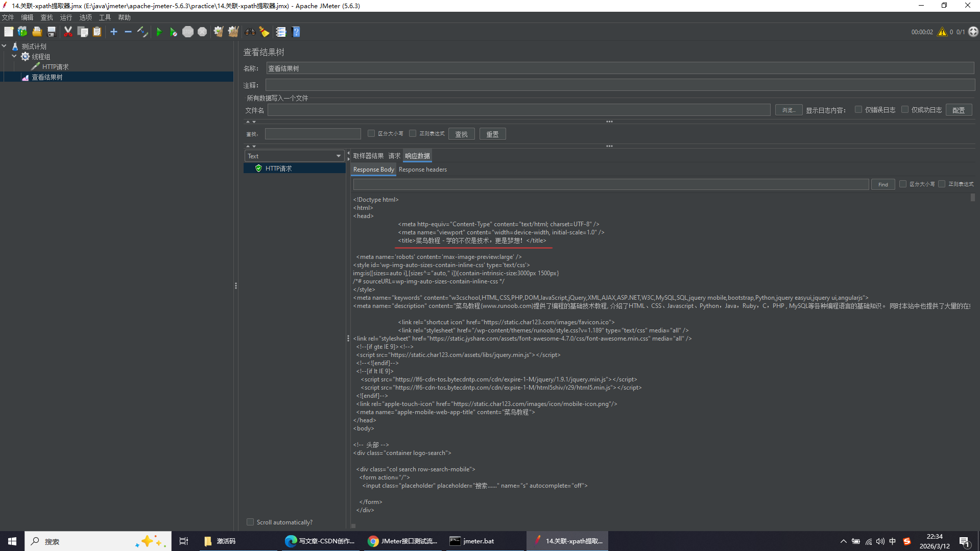Open the 帮助 menu
This screenshot has width=980, height=551.
(x=125, y=17)
